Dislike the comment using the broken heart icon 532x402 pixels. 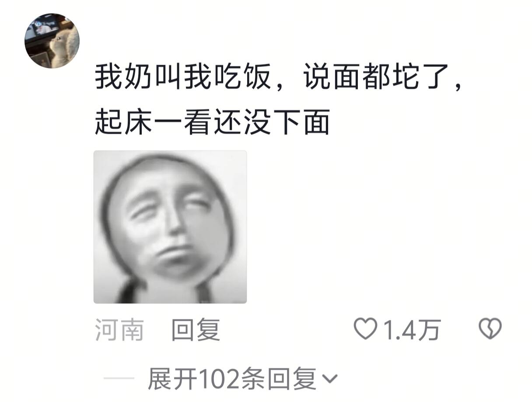tap(490, 329)
